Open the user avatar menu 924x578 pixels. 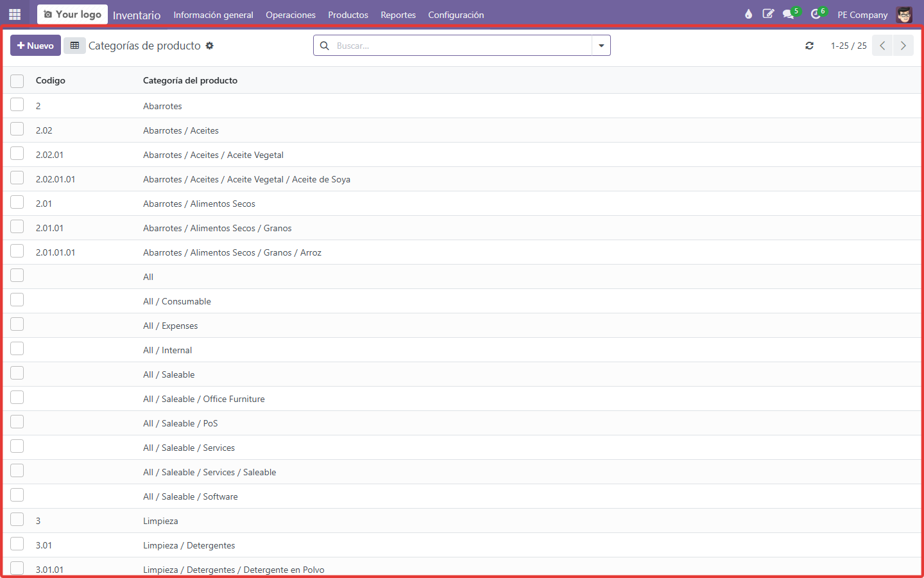[904, 15]
